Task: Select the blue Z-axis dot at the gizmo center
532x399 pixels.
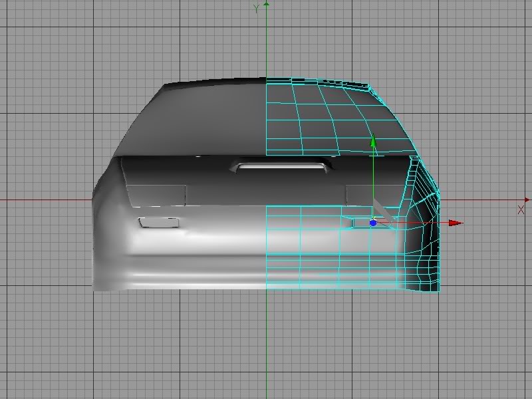Action: pyautogui.click(x=373, y=223)
